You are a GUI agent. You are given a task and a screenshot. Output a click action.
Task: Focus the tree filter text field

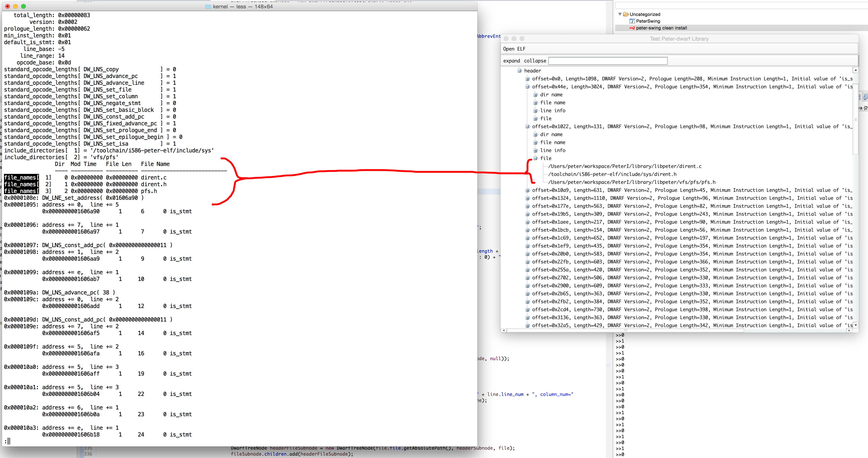(x=608, y=61)
